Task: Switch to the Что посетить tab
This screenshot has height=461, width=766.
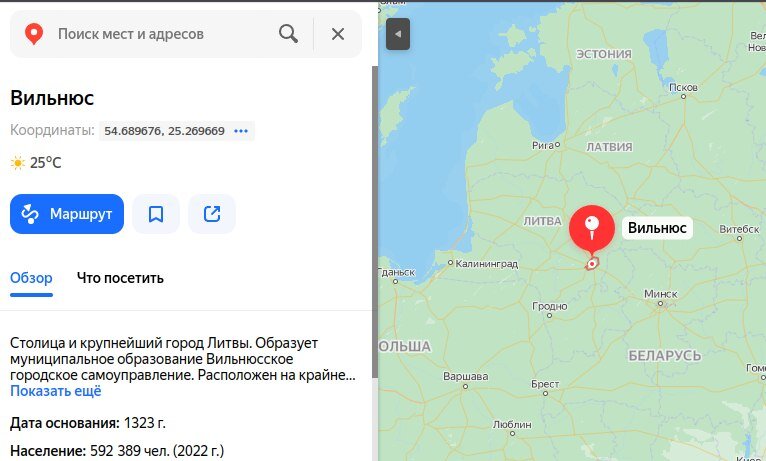Action: point(120,278)
